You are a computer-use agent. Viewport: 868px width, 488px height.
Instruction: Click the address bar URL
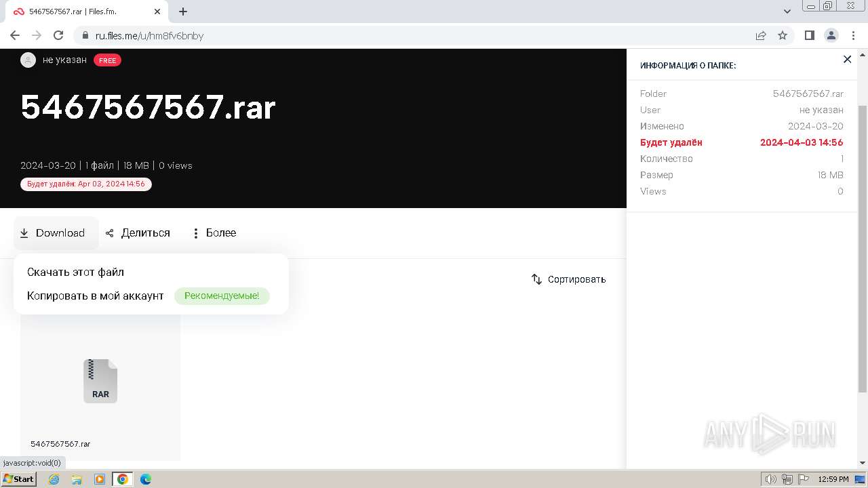pyautogui.click(x=149, y=35)
